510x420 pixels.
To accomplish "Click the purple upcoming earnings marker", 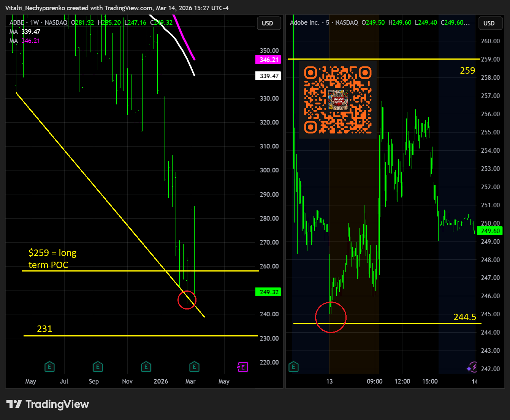I will pyautogui.click(x=242, y=367).
